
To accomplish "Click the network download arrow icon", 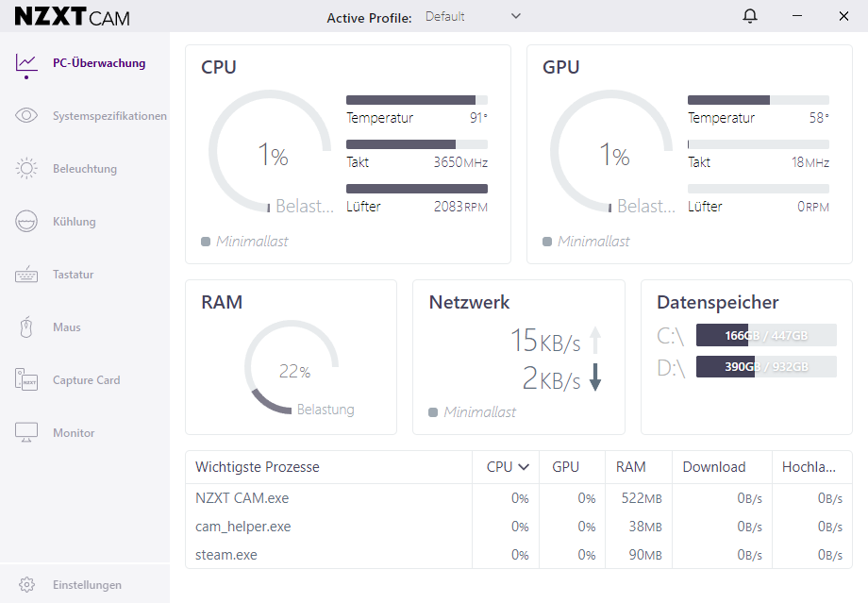I will pos(595,377).
